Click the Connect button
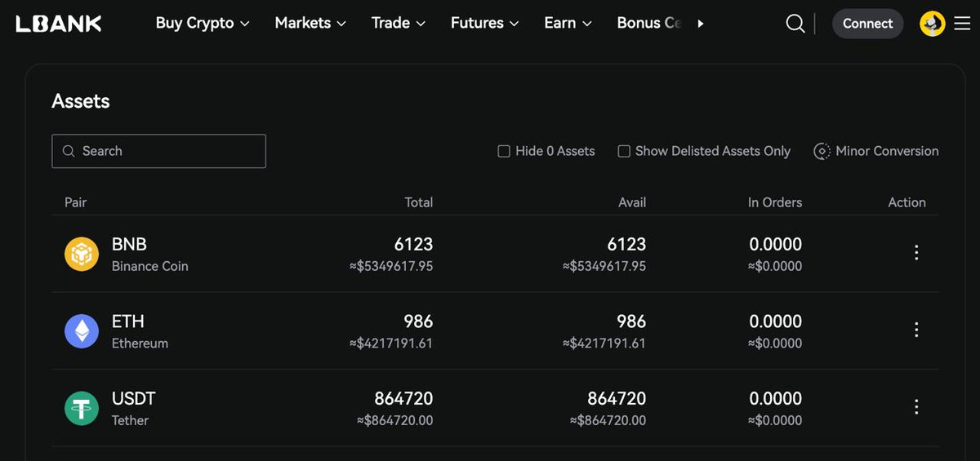 tap(868, 24)
